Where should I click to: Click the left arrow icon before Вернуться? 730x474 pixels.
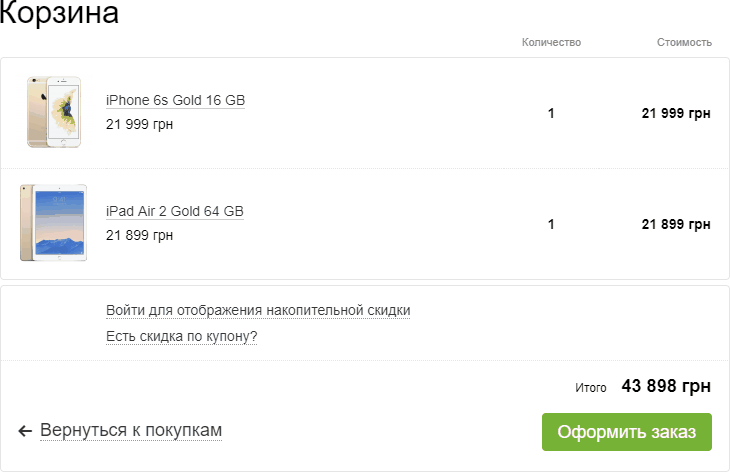click(25, 431)
